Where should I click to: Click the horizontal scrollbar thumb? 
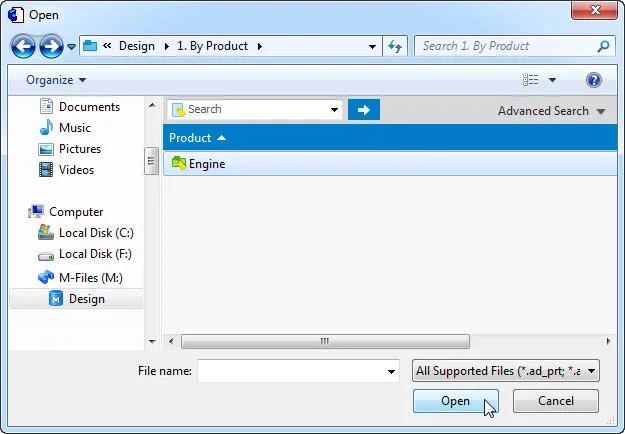tap(325, 342)
